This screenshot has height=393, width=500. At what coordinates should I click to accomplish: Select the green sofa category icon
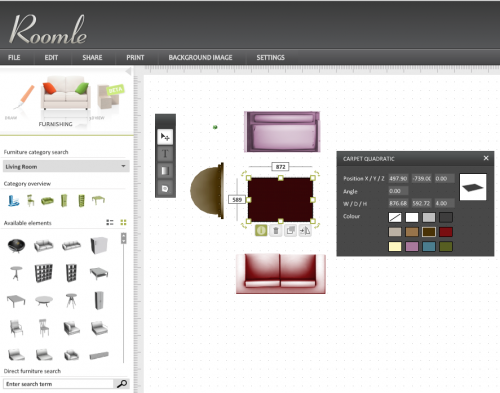47,201
